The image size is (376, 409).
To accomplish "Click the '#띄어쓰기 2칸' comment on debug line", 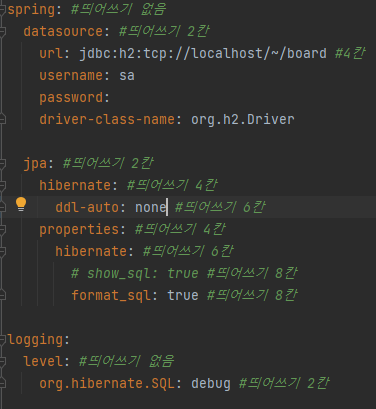I will 284,383.
